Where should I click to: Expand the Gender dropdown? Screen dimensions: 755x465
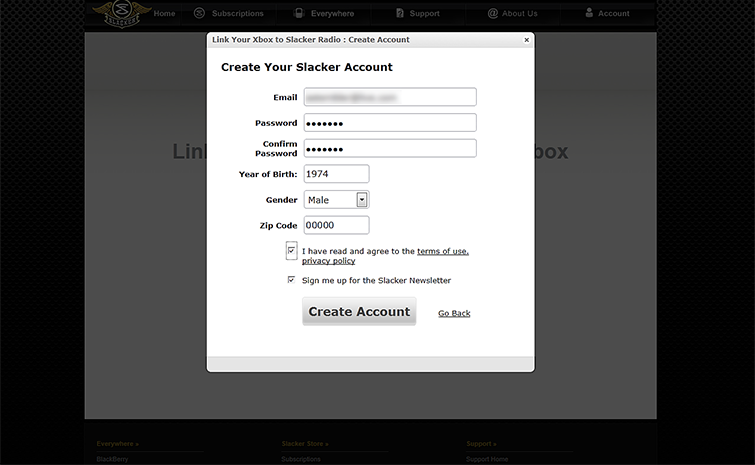tap(361, 200)
